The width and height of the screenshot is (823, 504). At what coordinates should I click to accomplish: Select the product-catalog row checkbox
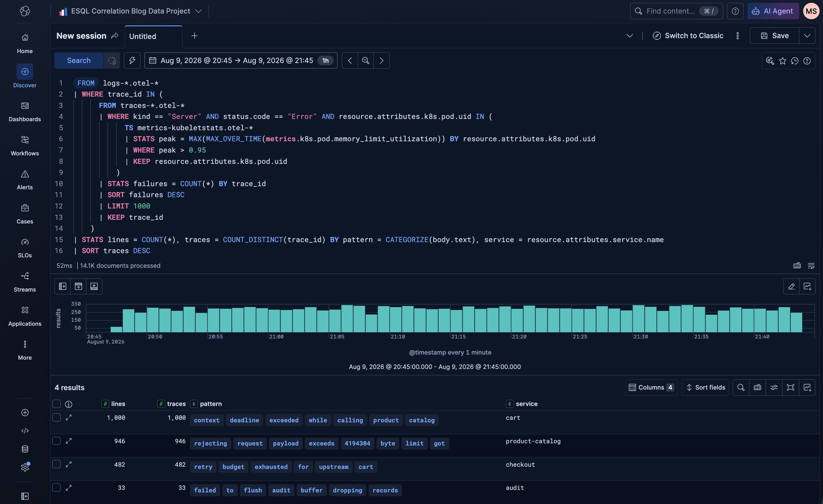(57, 441)
